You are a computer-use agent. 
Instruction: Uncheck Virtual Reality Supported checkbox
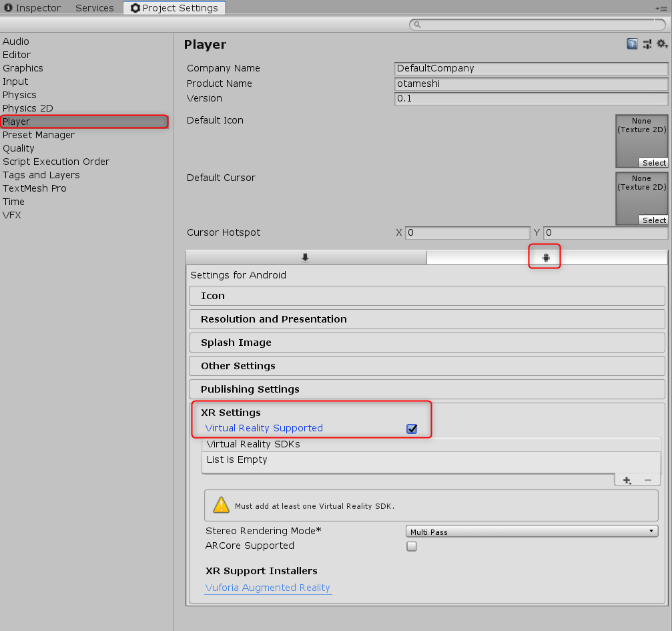pos(412,429)
